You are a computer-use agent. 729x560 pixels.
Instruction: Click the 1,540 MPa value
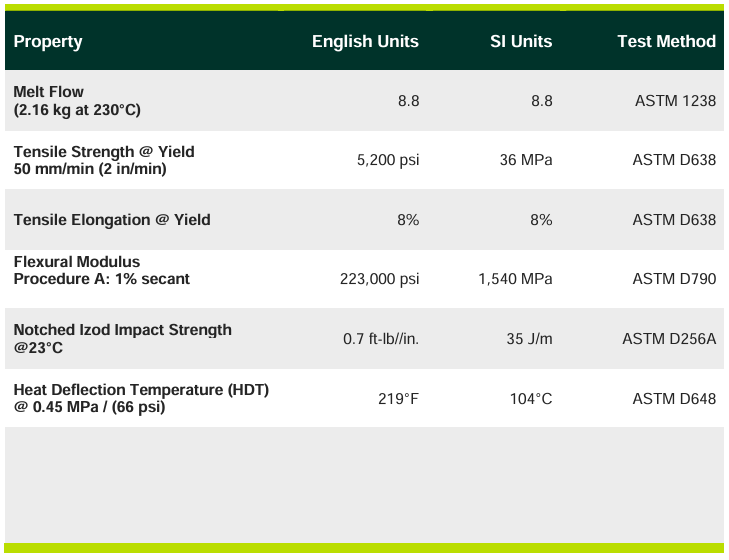point(515,279)
